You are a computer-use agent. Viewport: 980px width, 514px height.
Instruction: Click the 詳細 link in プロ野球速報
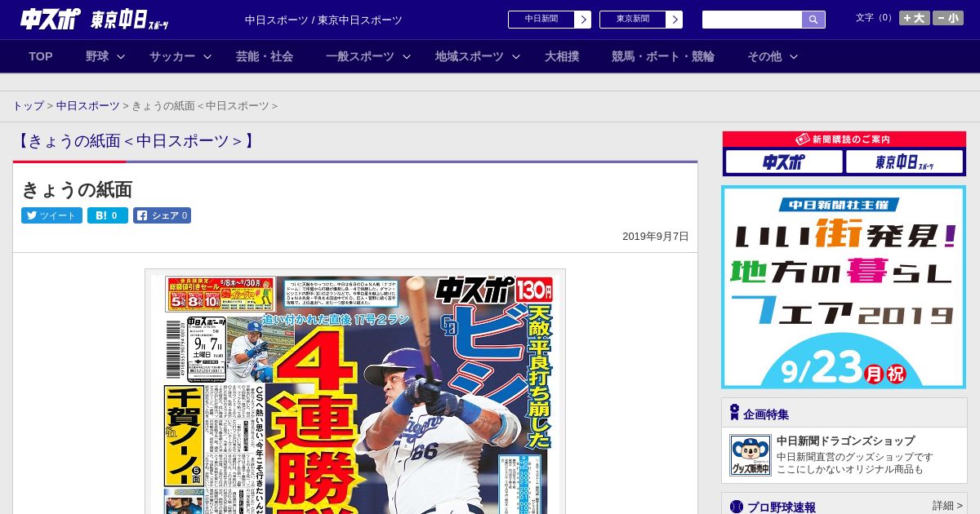(x=947, y=506)
